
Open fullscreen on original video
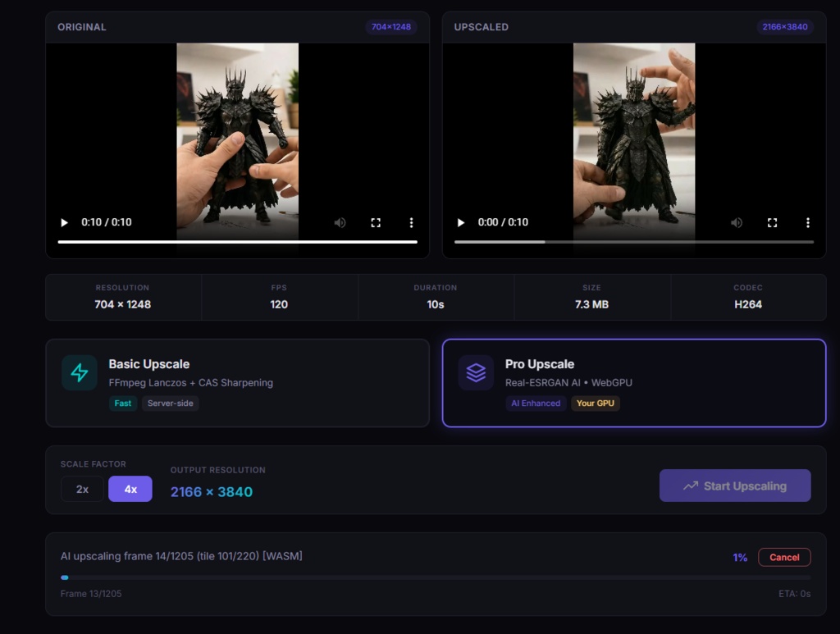tap(376, 222)
